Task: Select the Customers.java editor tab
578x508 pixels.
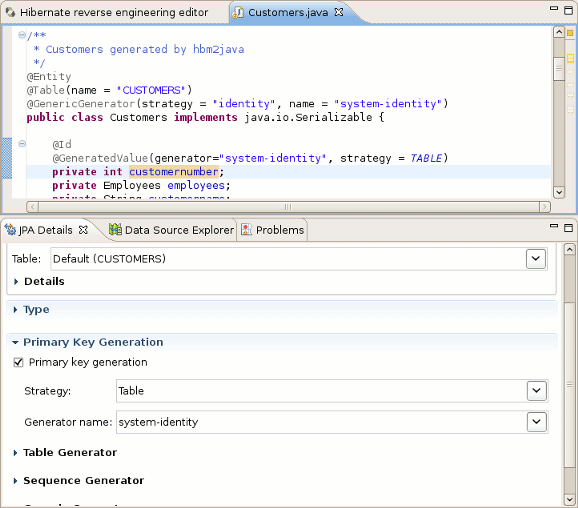Action: point(288,13)
